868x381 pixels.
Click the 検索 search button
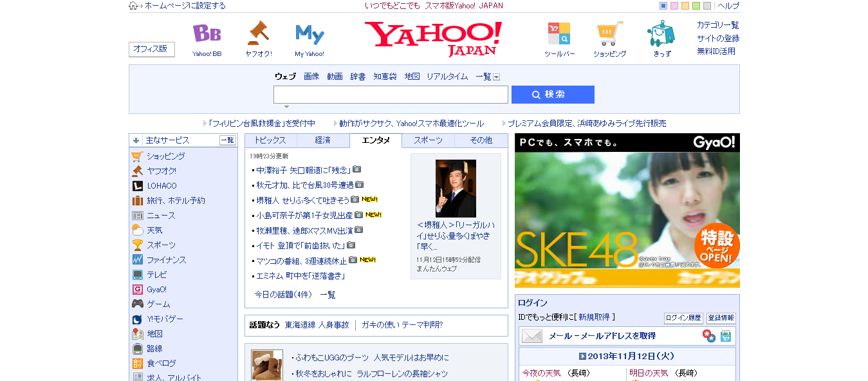[x=553, y=95]
